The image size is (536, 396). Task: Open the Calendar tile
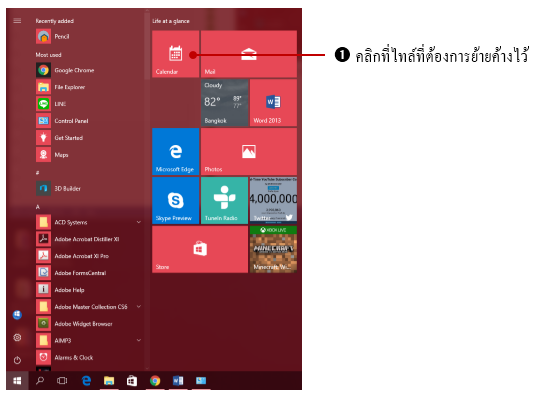click(175, 54)
